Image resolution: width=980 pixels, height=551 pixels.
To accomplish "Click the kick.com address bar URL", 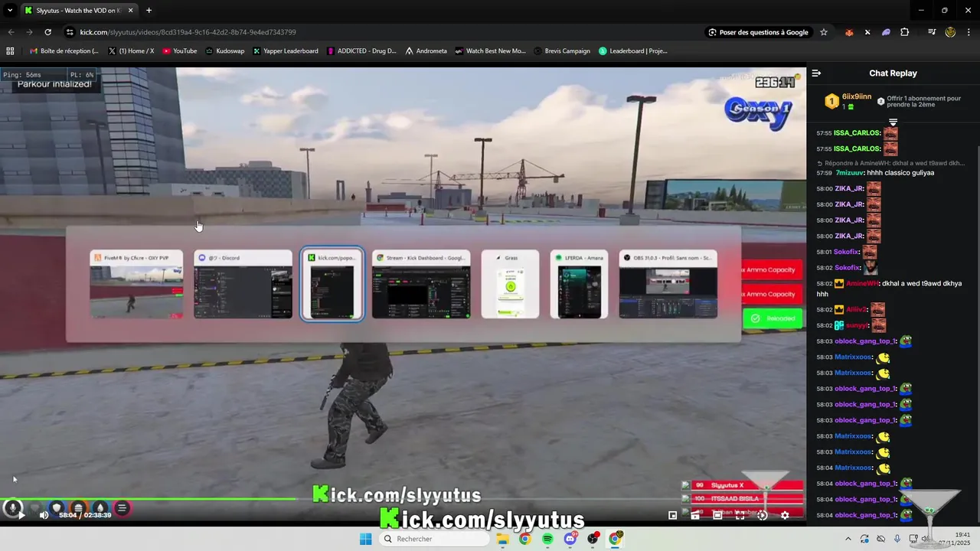I will coord(188,32).
